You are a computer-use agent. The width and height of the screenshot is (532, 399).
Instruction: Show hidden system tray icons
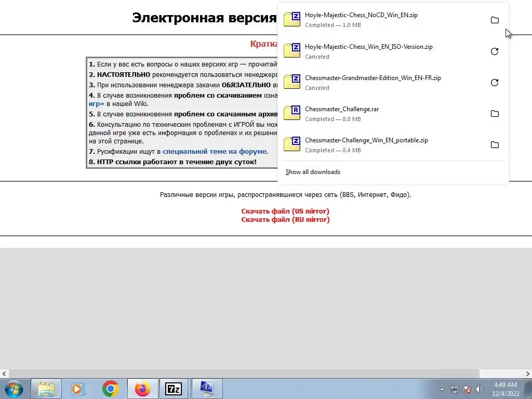click(442, 389)
